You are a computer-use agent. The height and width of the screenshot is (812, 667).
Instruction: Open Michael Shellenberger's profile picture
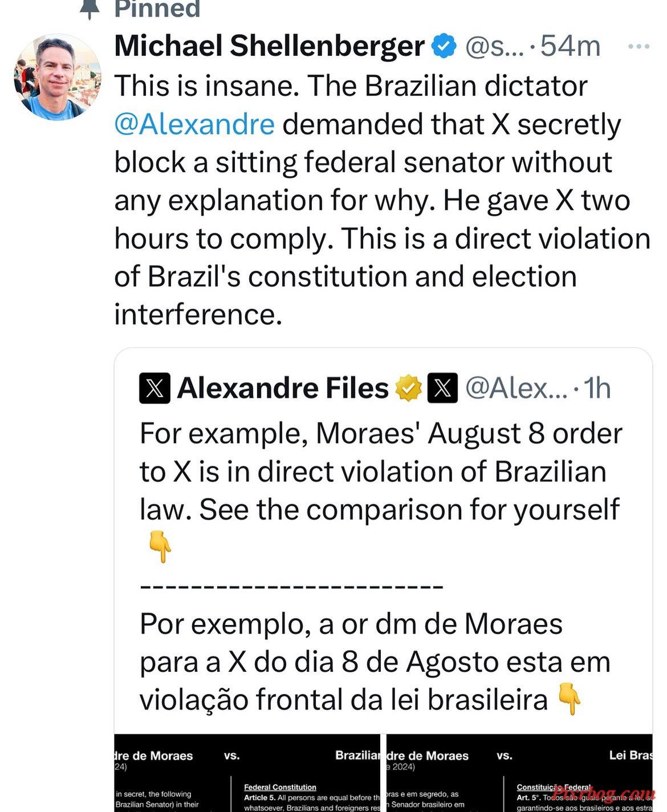[x=58, y=77]
